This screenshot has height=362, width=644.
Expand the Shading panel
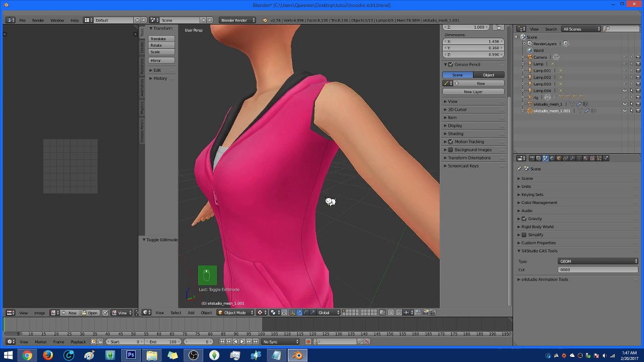[455, 134]
